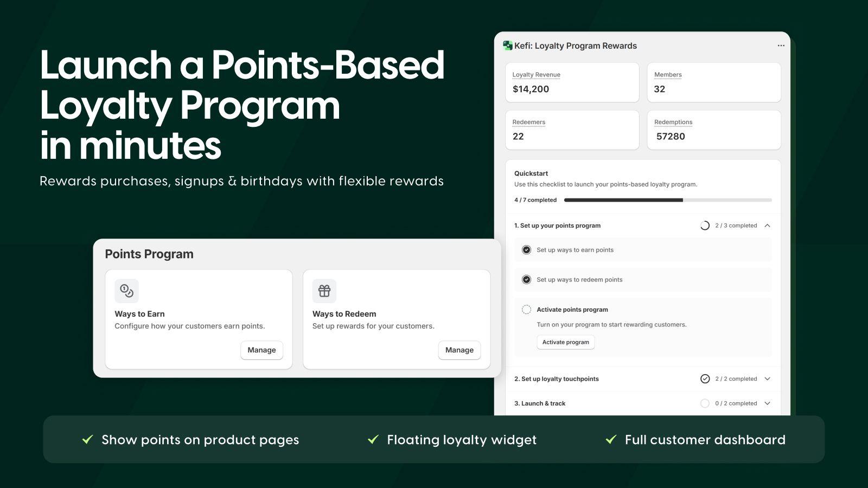This screenshot has height=488, width=868.
Task: Open the Quickstart checklist header
Action: 530,173
